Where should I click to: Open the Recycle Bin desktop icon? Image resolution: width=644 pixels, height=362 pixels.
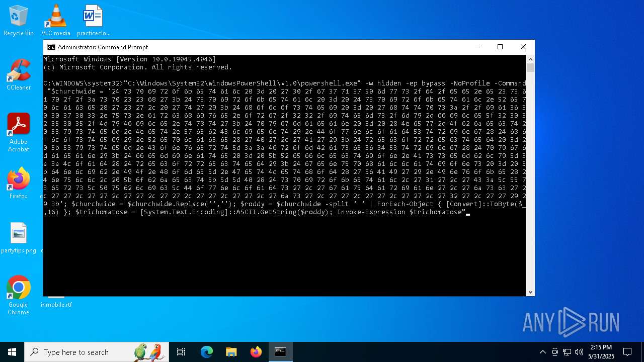pos(19,21)
